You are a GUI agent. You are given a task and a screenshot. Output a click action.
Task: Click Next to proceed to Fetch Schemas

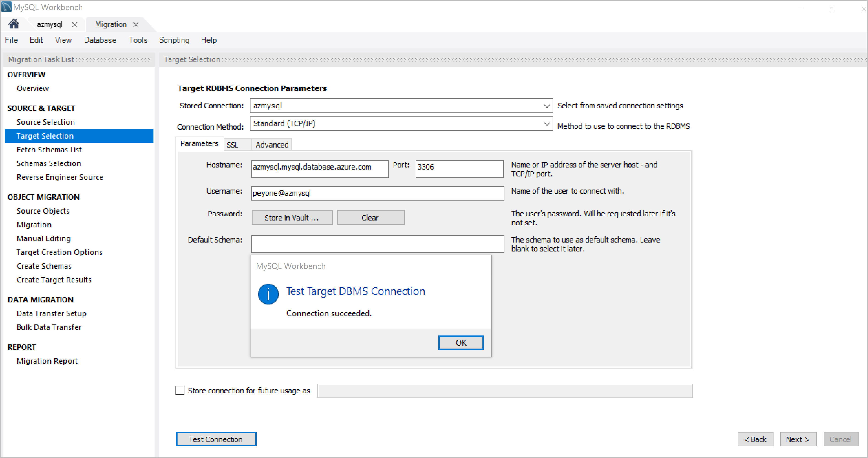798,439
